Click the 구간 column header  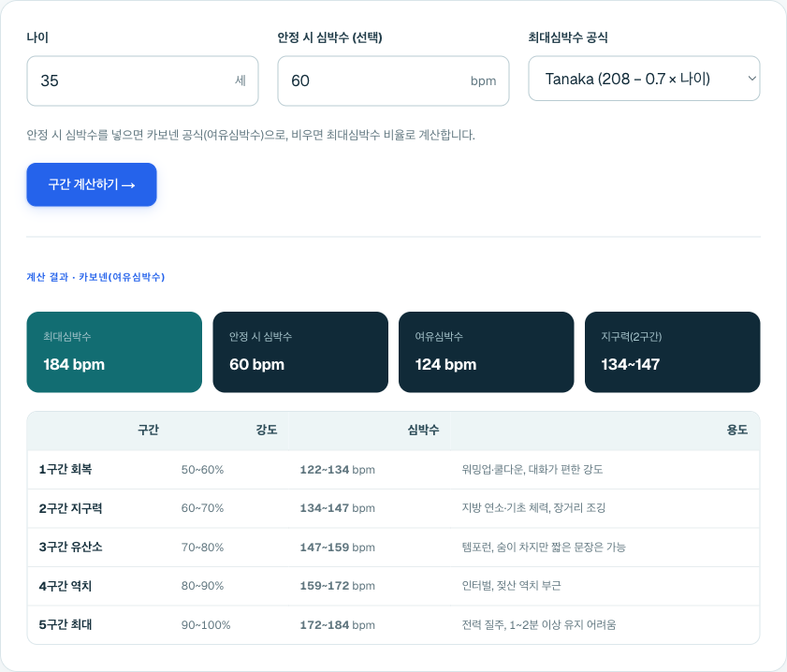coord(148,430)
